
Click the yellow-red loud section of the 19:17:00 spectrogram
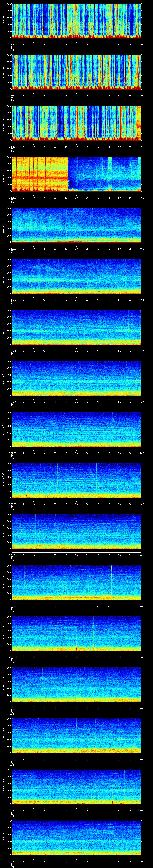point(40,174)
